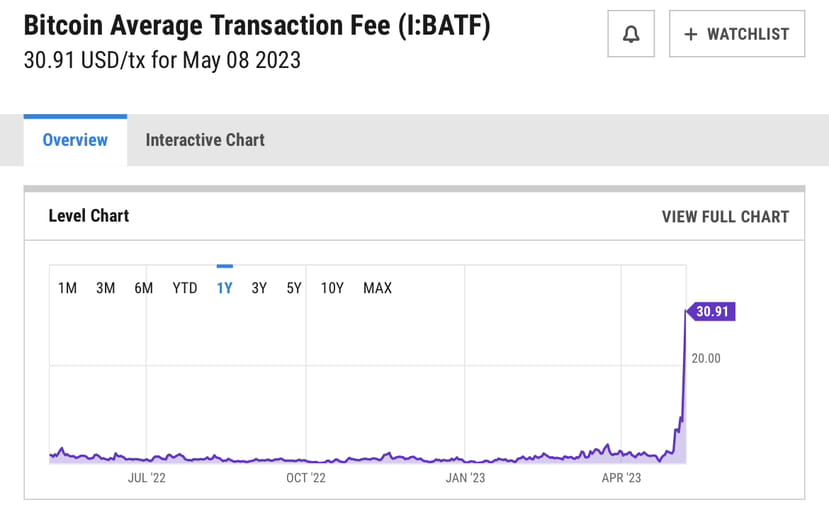Image resolution: width=829 pixels, height=512 pixels.
Task: Click the APR '23 axis label
Action: tap(621, 478)
